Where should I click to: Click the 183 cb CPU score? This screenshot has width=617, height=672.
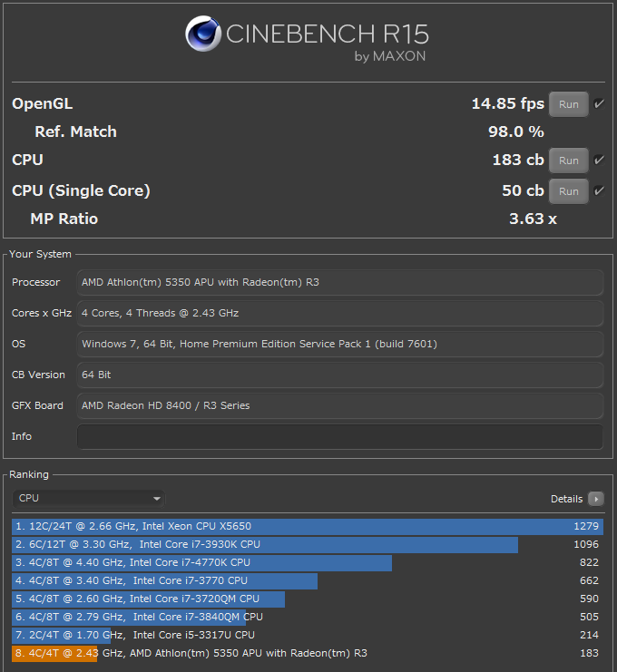pyautogui.click(x=518, y=160)
